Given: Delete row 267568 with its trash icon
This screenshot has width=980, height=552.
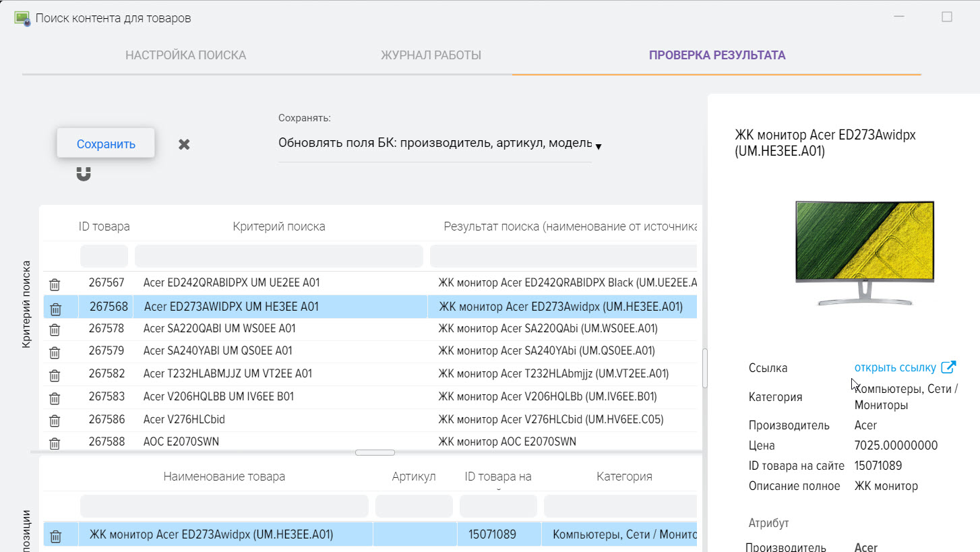Looking at the screenshot, I should [55, 309].
